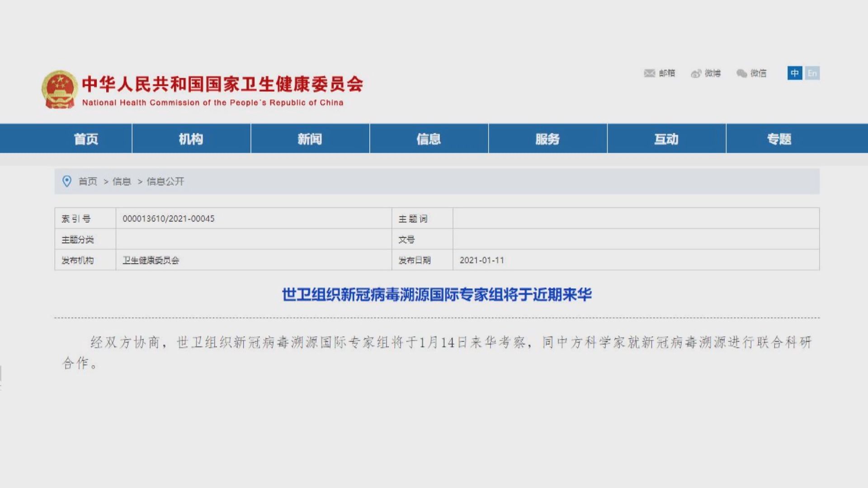Open the 机构 navigation menu

[192, 139]
